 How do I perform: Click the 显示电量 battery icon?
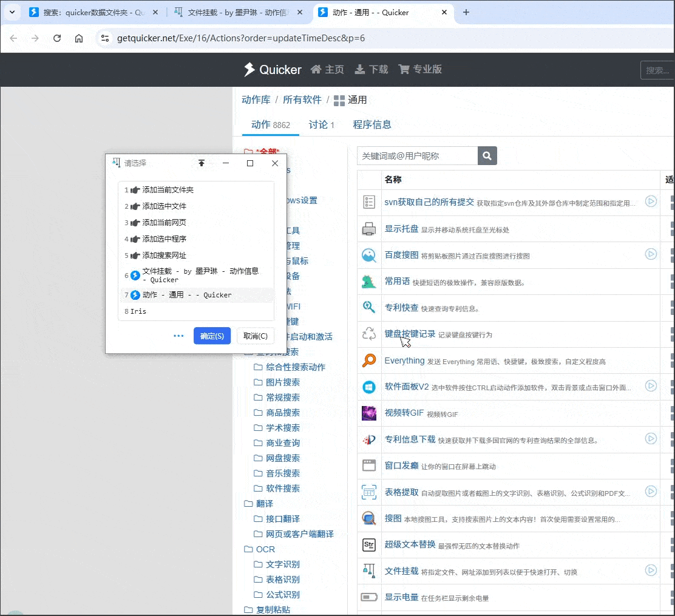[x=369, y=597]
